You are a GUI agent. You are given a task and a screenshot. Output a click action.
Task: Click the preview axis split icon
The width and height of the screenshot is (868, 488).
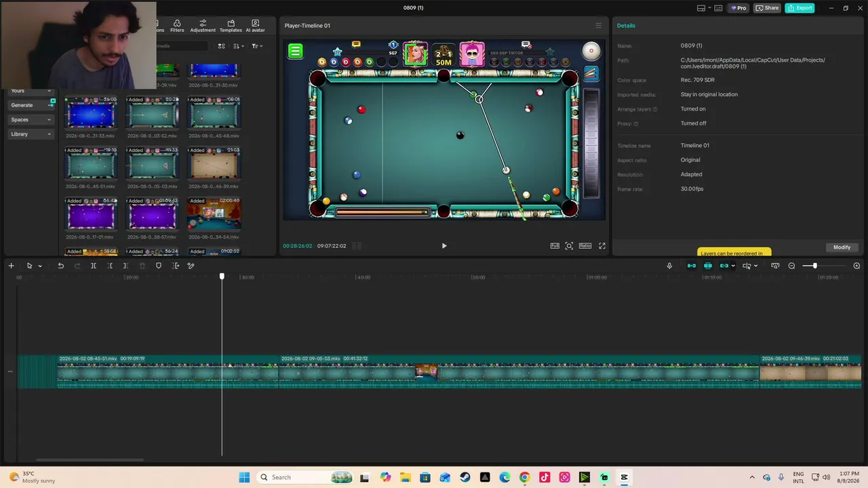tap(747, 266)
